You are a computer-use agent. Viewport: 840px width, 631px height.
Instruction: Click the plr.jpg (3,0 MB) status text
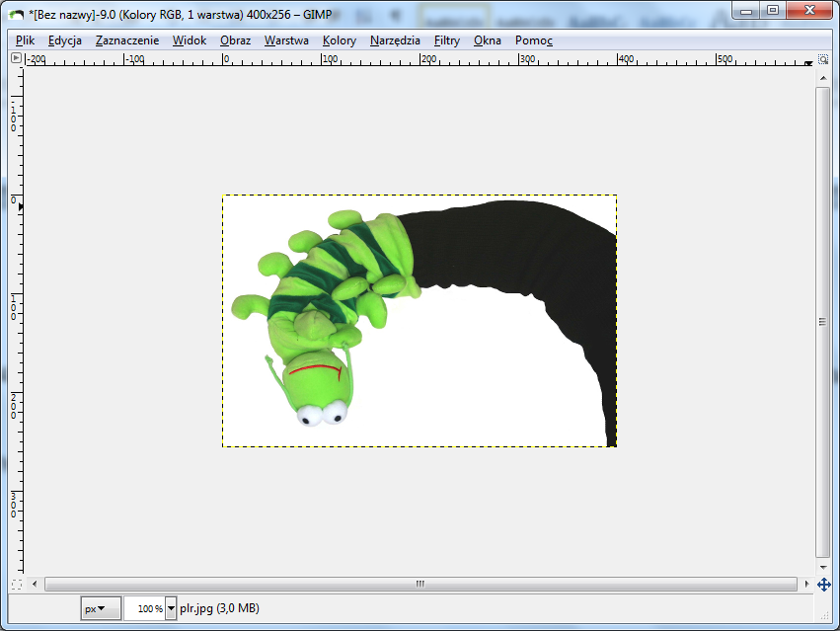coord(220,608)
